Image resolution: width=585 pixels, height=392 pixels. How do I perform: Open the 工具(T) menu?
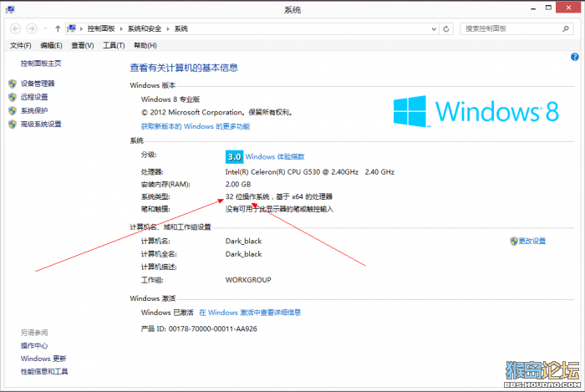pyautogui.click(x=114, y=45)
